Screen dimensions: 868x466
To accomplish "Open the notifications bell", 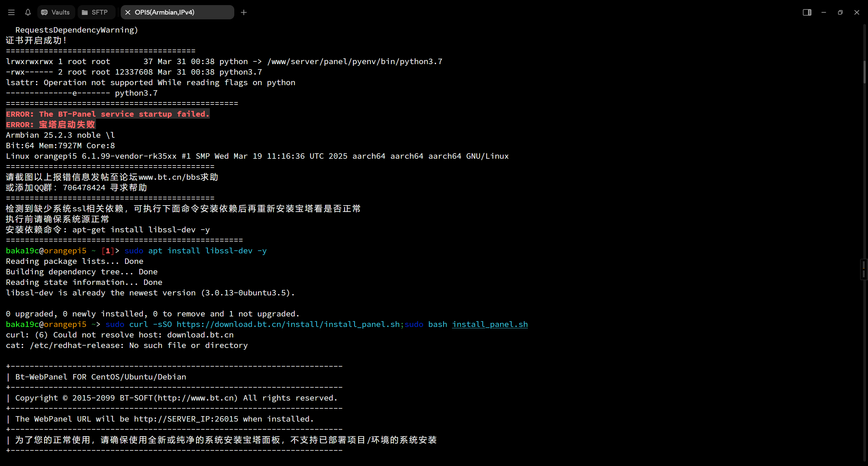I will (28, 13).
